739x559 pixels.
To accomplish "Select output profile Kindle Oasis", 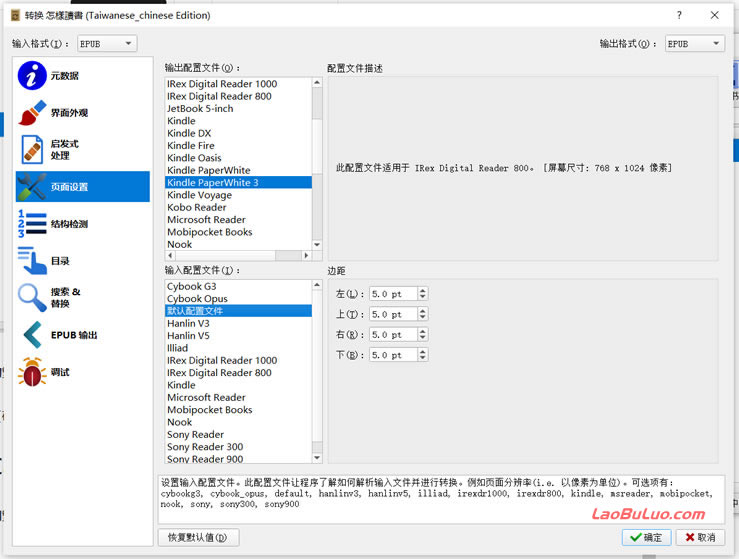I will (238, 157).
